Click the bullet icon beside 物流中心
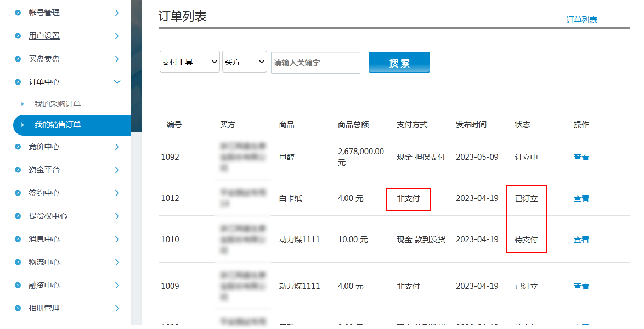 tap(18, 262)
